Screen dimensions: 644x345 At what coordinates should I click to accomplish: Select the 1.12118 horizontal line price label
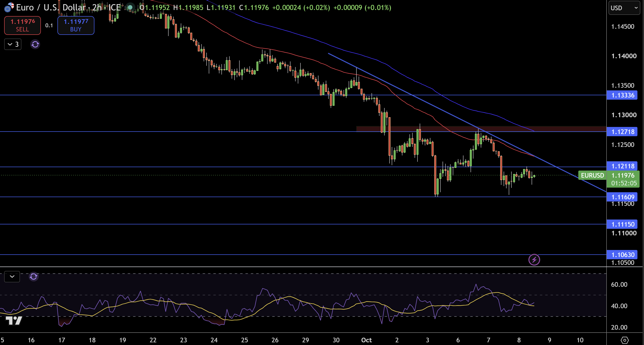tap(622, 166)
